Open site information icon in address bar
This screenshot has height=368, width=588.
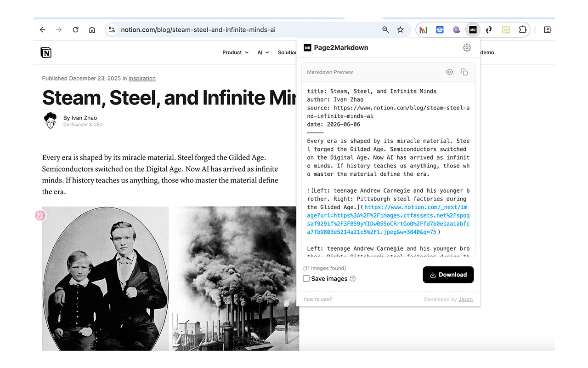click(112, 29)
